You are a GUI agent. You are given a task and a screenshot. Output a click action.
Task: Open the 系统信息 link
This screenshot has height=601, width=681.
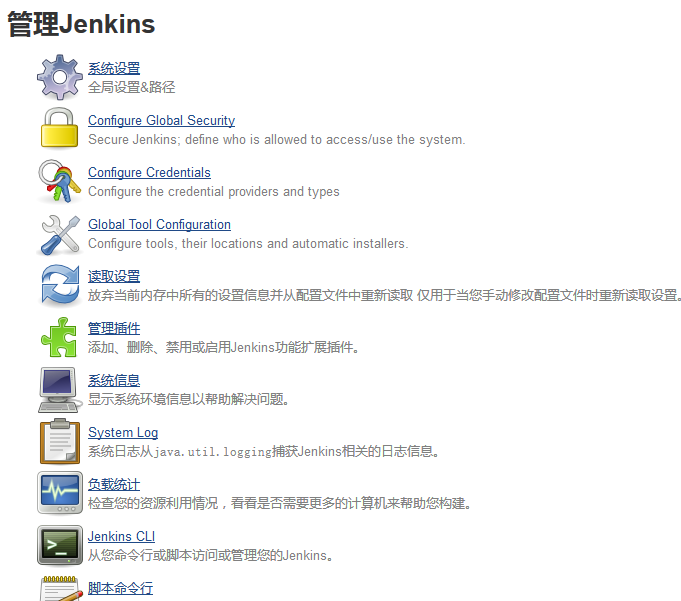(114, 380)
